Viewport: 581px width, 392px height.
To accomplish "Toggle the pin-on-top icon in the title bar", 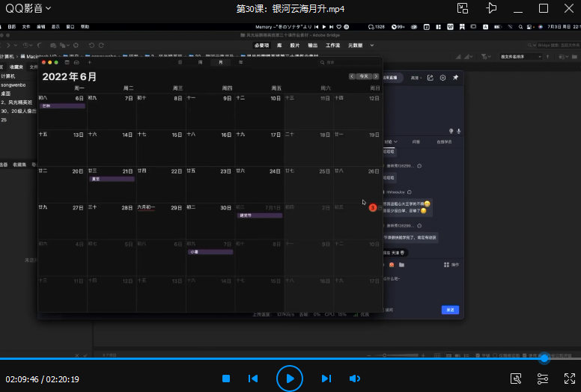I will (491, 8).
